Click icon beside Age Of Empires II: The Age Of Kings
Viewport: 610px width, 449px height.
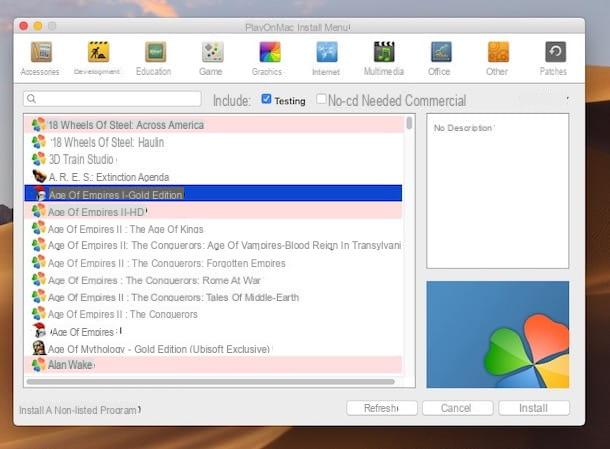pyautogui.click(x=39, y=228)
